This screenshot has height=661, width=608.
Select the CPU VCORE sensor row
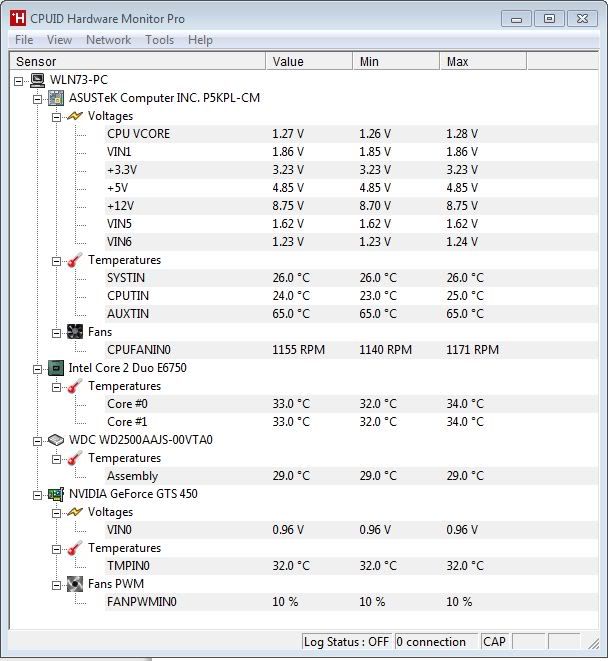pos(138,134)
